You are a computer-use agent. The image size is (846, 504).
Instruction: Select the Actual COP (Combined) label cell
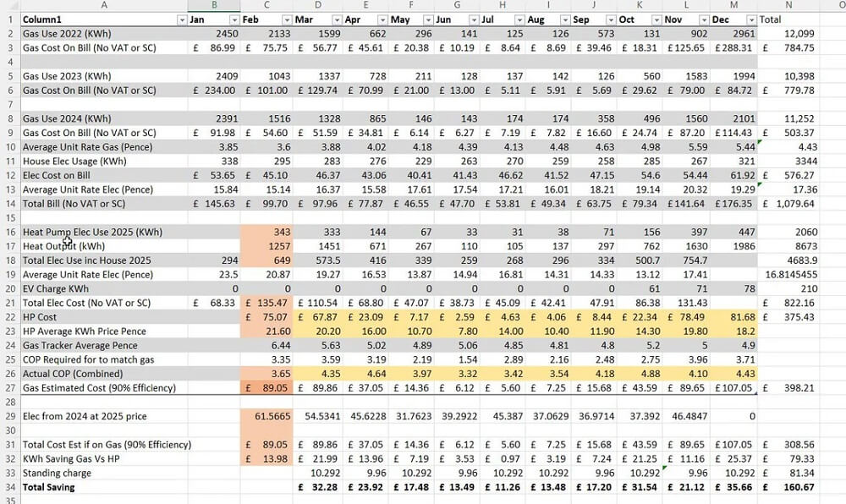103,374
